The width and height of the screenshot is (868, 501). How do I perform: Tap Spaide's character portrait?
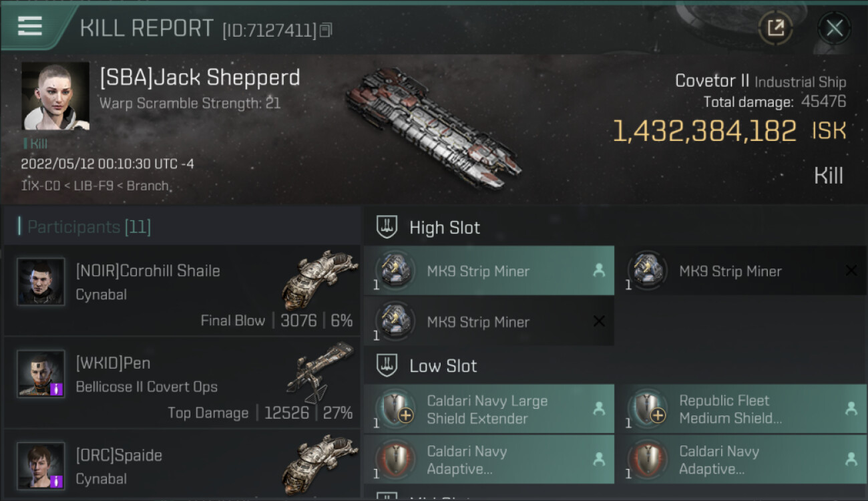[41, 466]
